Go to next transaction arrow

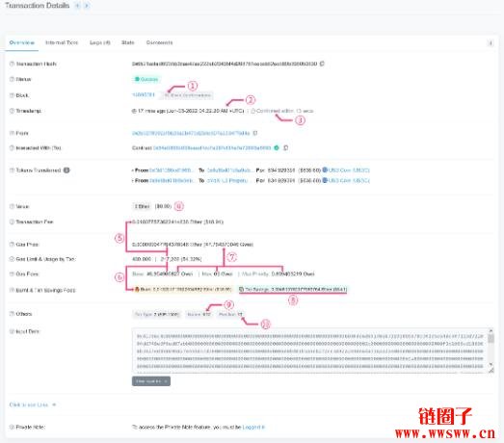click(x=87, y=6)
